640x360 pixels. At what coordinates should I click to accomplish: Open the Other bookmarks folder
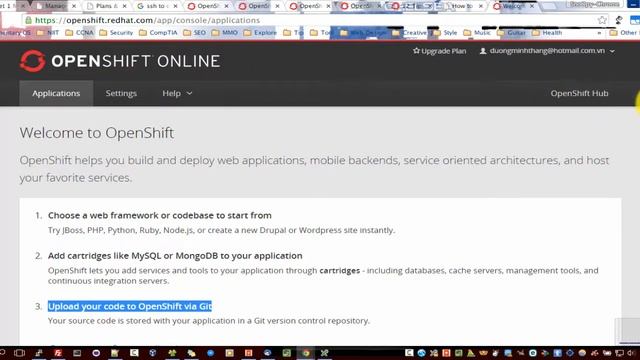click(623, 33)
